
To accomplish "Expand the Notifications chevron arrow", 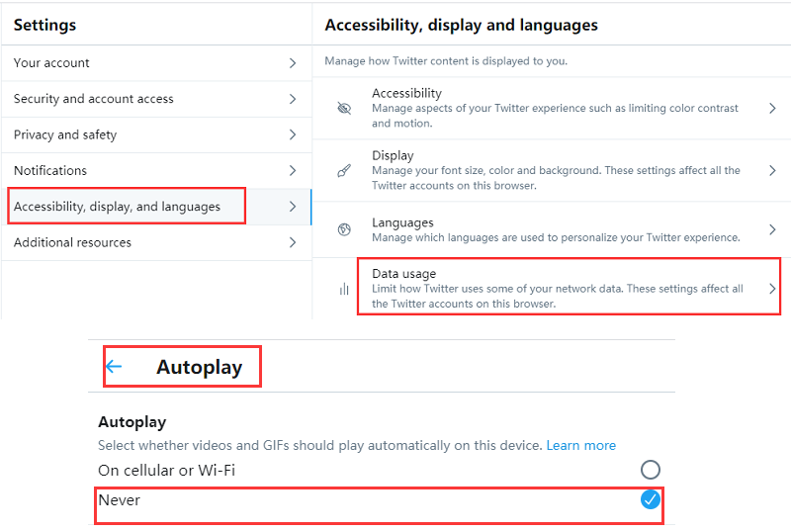I will (x=293, y=170).
